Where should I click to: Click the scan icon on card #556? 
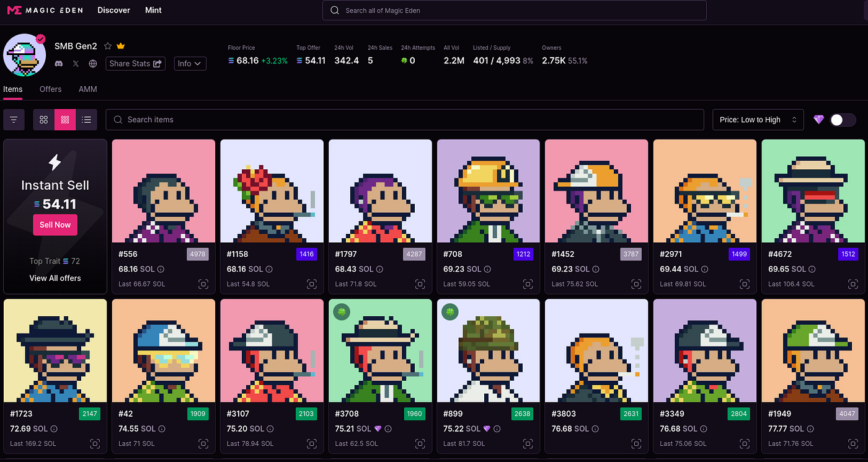(x=203, y=284)
